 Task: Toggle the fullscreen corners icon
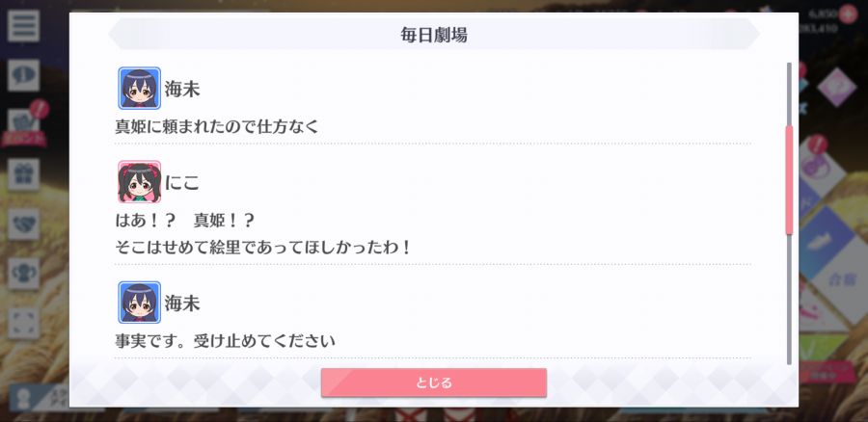point(23,323)
